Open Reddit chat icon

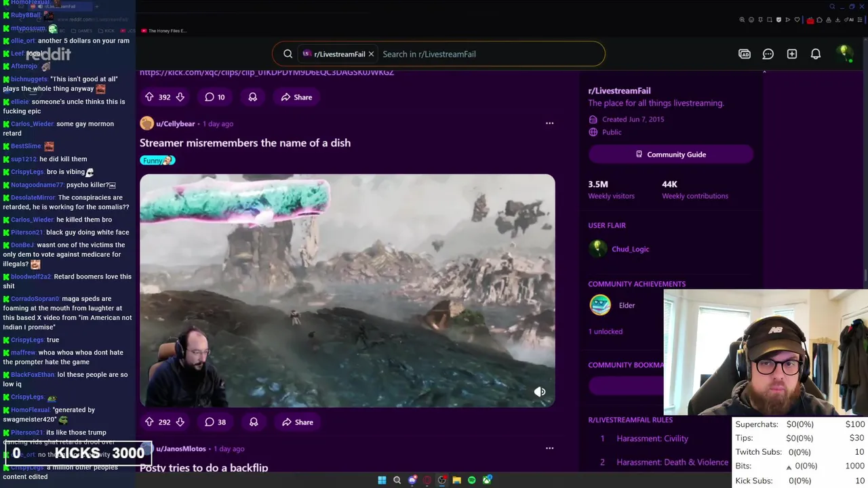768,54
